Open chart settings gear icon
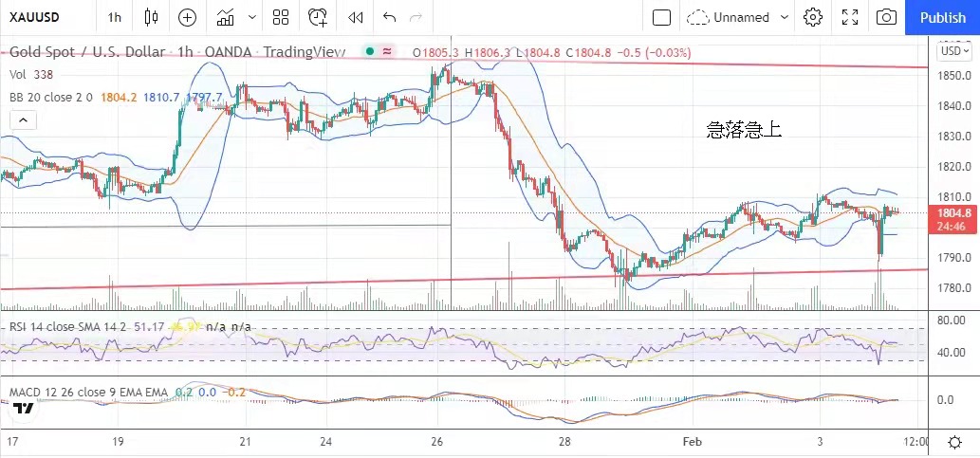980x458 pixels. pyautogui.click(x=813, y=17)
